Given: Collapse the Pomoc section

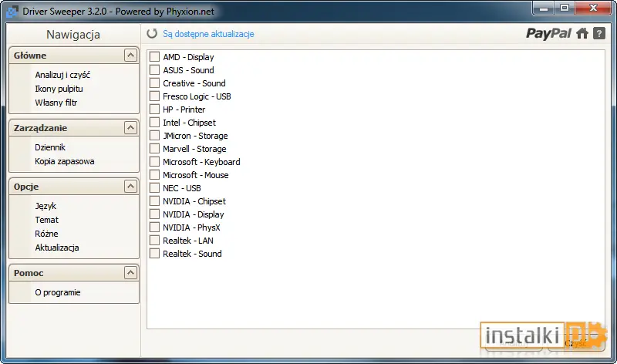Looking at the screenshot, I should click(x=130, y=272).
